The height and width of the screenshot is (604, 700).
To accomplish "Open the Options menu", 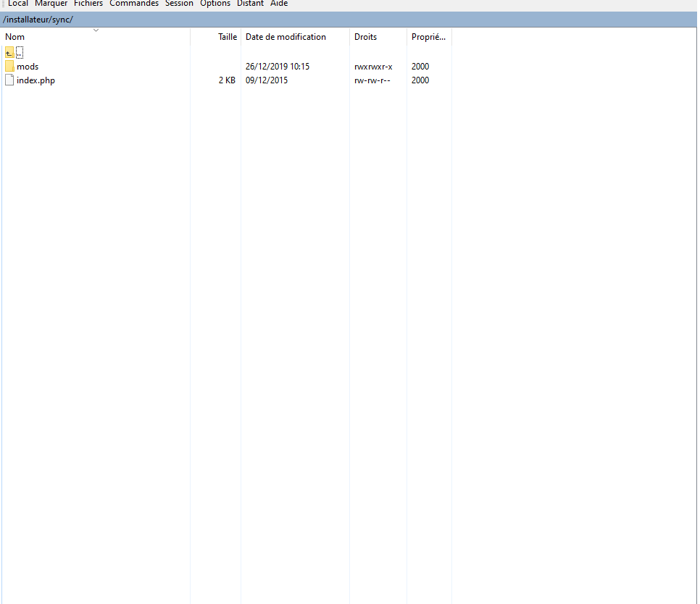I will 215,4.
